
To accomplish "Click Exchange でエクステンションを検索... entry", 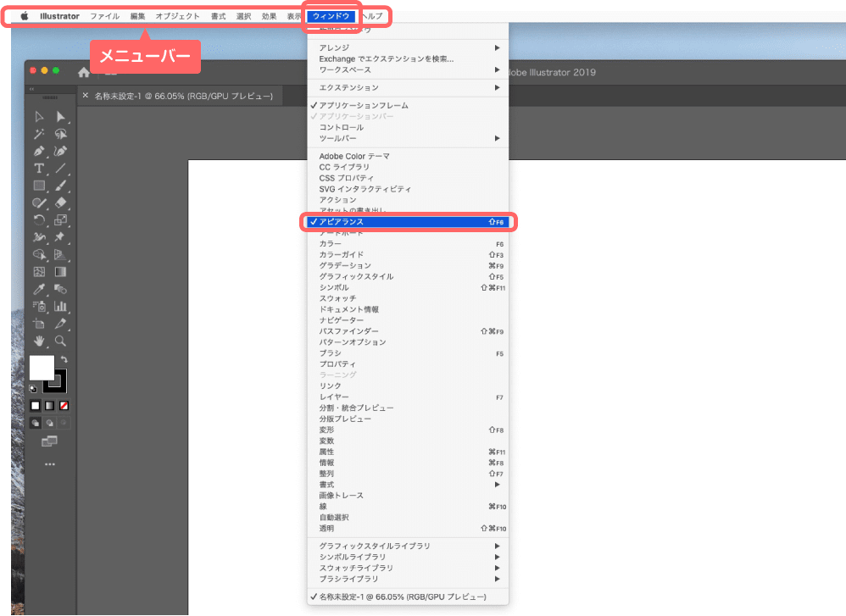I will point(386,58).
